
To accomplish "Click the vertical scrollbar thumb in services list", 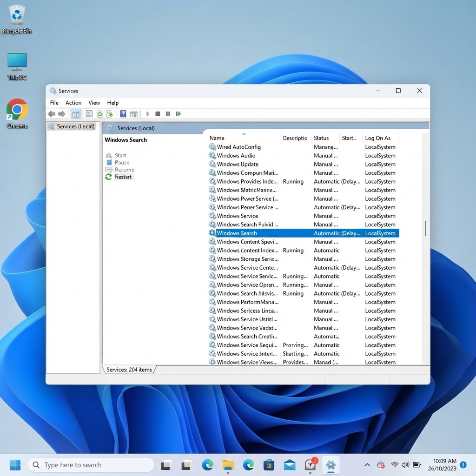I will (x=425, y=228).
